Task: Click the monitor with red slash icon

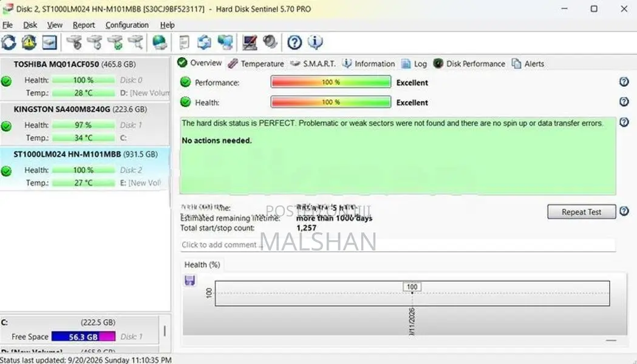Action: (250, 42)
